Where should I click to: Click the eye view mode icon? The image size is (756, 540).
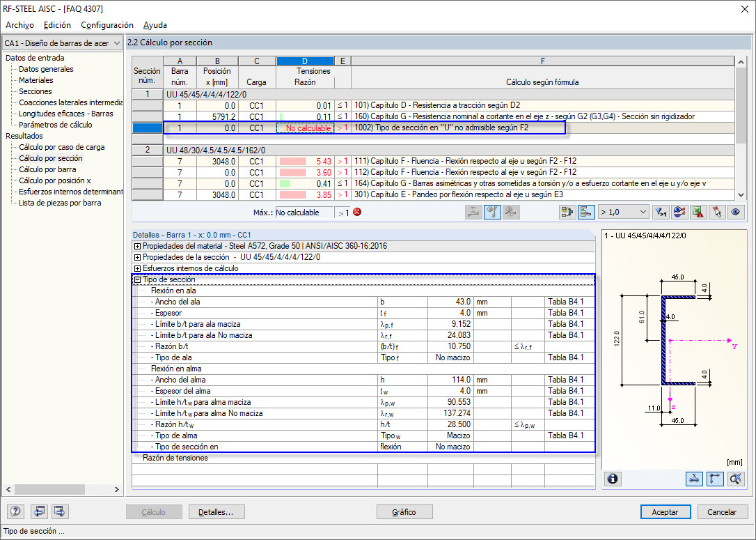pos(735,213)
